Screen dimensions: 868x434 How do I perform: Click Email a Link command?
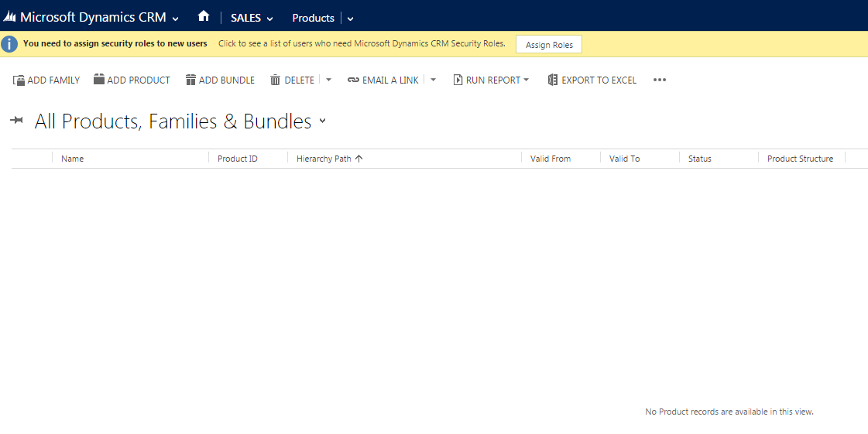click(383, 80)
